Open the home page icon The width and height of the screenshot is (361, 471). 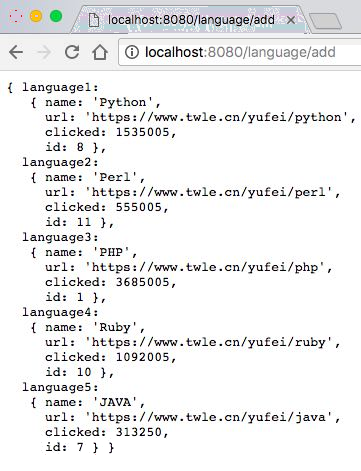point(100,52)
